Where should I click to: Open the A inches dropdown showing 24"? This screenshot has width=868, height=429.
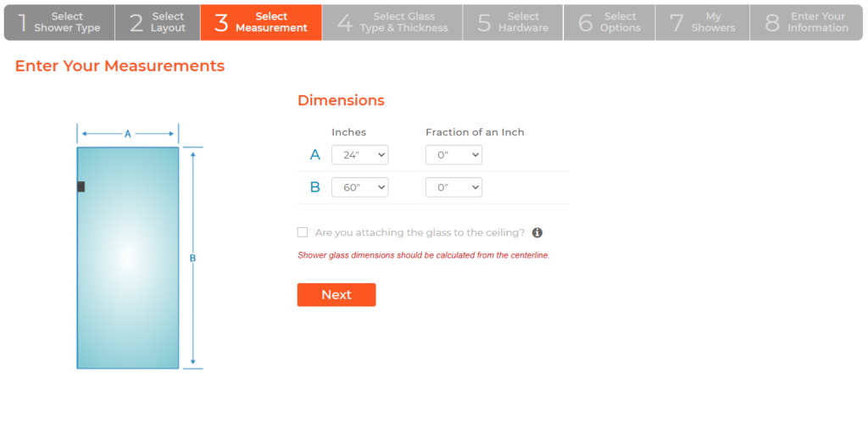(x=359, y=155)
